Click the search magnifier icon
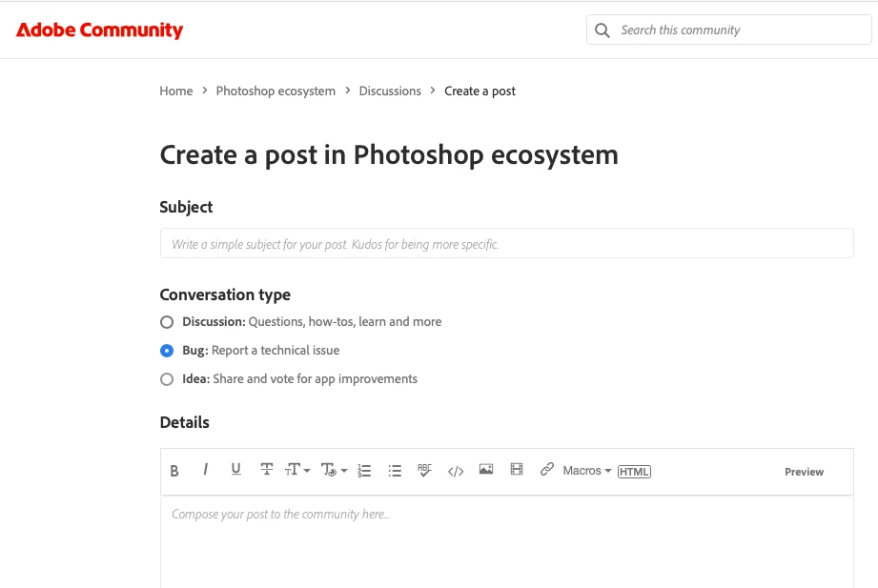Image resolution: width=878 pixels, height=588 pixels. pos(602,30)
